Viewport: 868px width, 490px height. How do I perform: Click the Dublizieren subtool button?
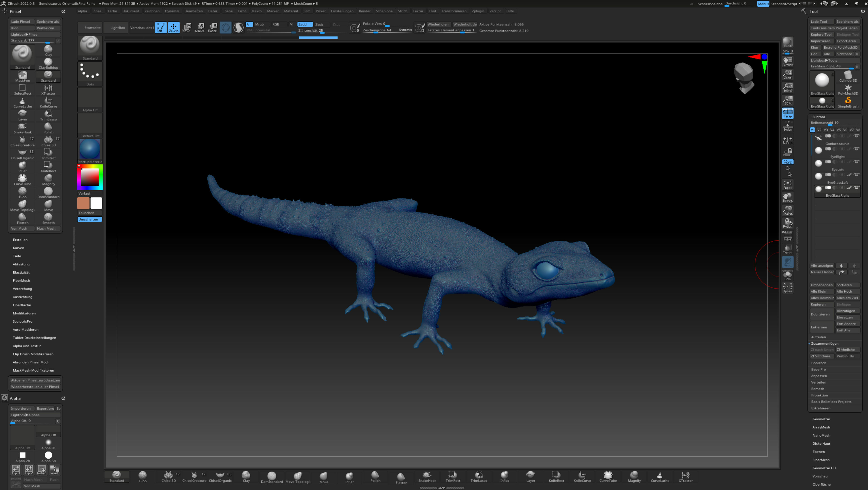coord(821,314)
